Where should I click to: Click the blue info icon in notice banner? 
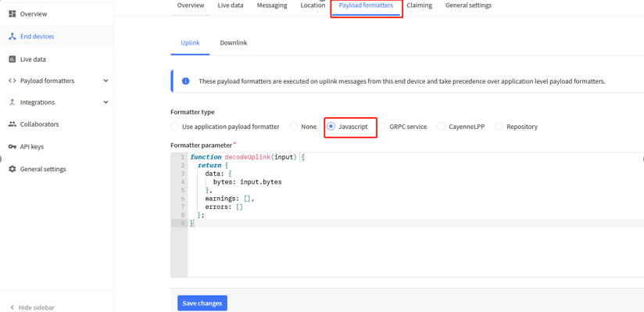186,81
